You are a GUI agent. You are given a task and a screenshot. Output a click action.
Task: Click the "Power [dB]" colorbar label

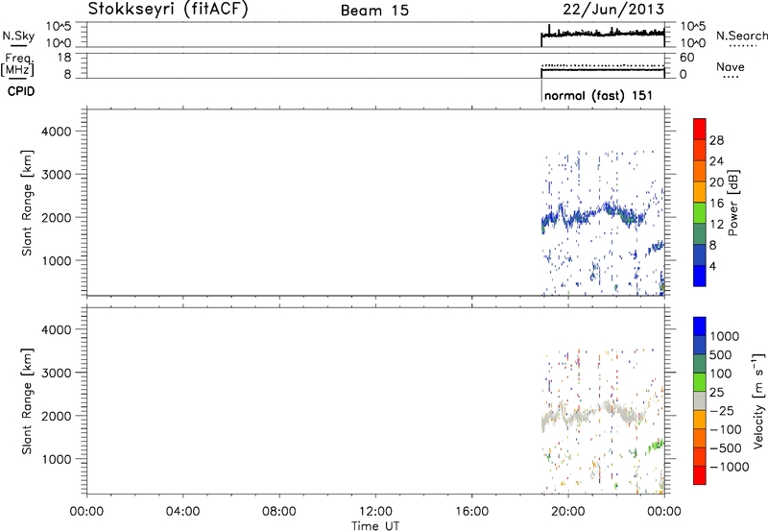(732, 203)
